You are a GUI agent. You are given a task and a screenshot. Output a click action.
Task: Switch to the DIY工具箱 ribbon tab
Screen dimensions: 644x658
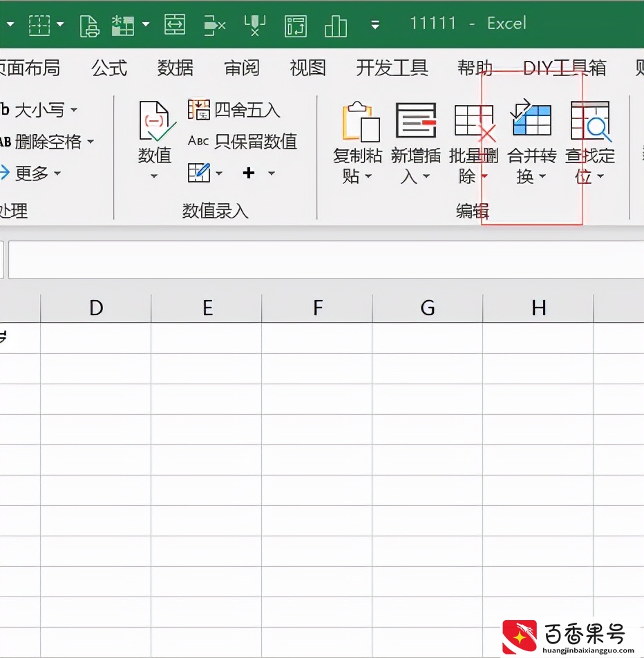tap(565, 68)
